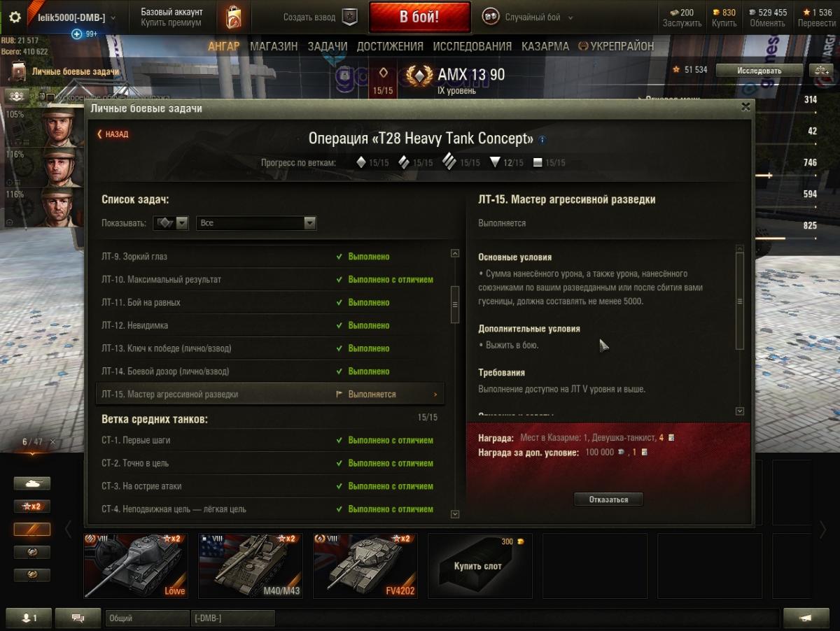Toggle the x2 bonus tank filter

pos(32,506)
